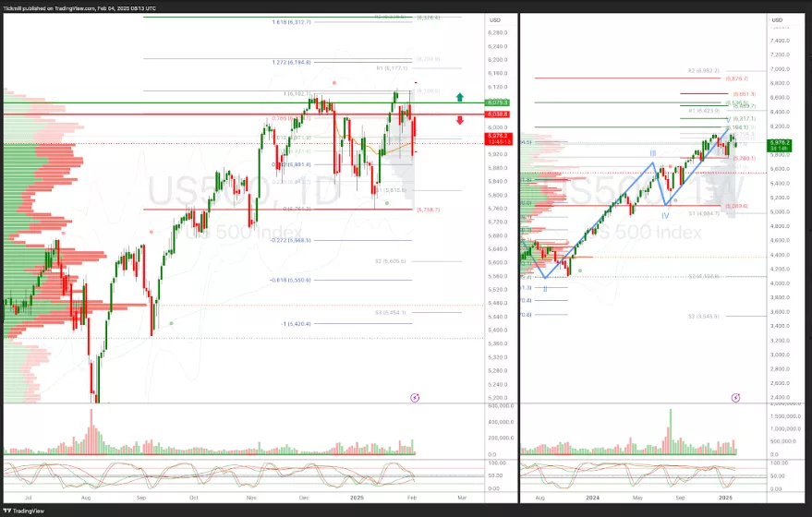
Task: Click the purple lightning icon on weekly chart
Action: (736, 398)
